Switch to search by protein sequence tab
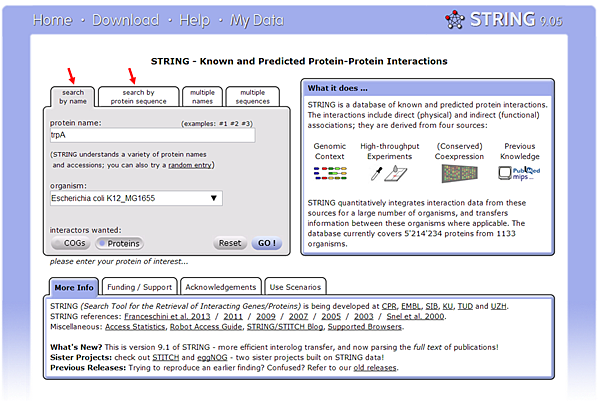 [139, 97]
